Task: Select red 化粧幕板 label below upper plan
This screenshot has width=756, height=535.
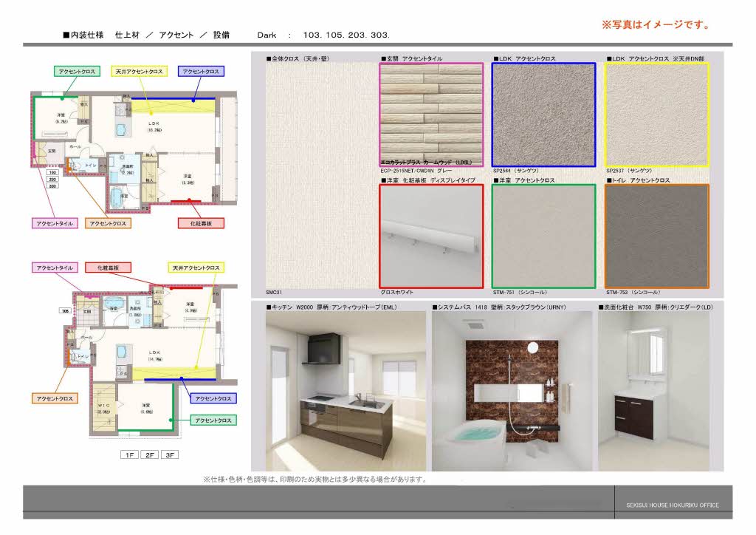Action: (x=201, y=222)
